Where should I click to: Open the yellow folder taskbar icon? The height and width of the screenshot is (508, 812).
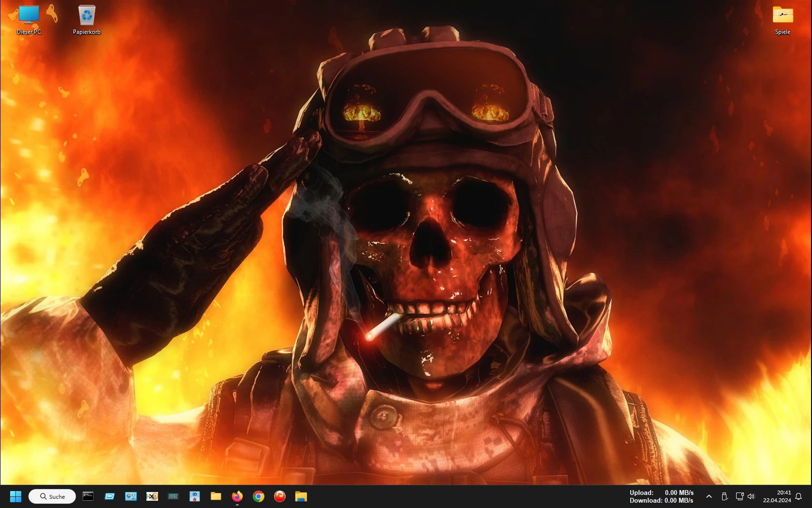point(216,496)
